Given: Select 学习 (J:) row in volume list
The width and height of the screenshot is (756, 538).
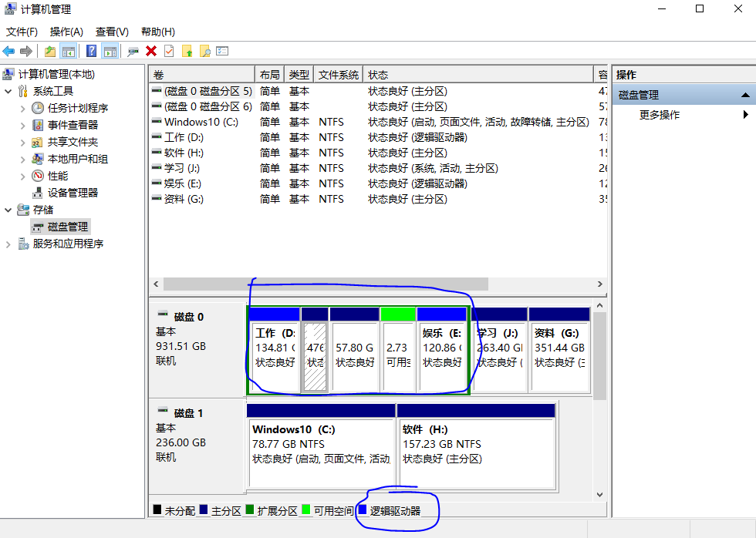Looking at the screenshot, I should tap(378, 168).
